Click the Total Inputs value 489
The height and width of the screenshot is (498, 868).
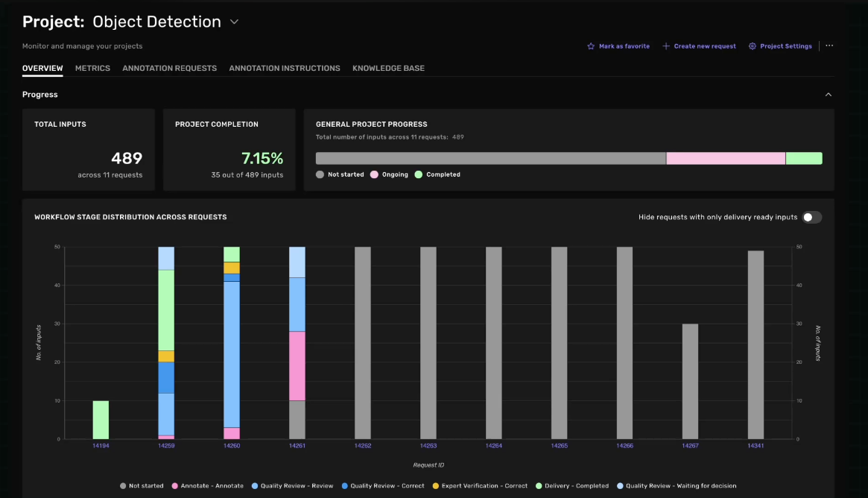[x=127, y=159]
